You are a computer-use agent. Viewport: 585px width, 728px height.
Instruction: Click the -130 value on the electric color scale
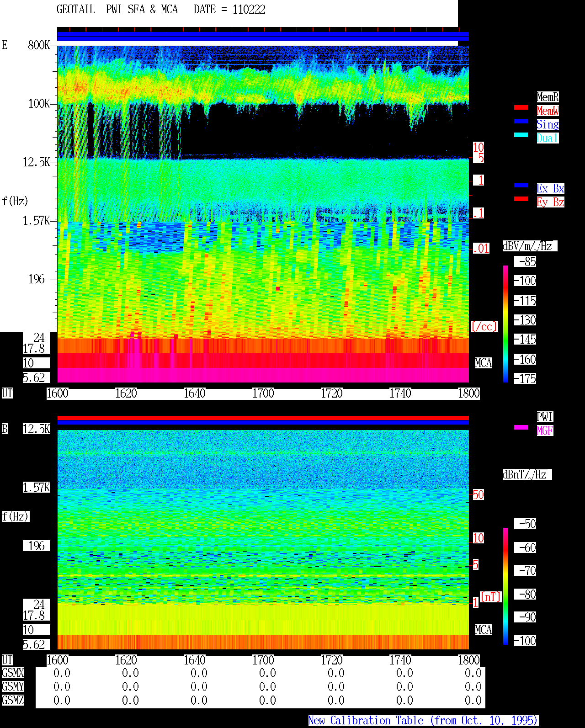[525, 320]
